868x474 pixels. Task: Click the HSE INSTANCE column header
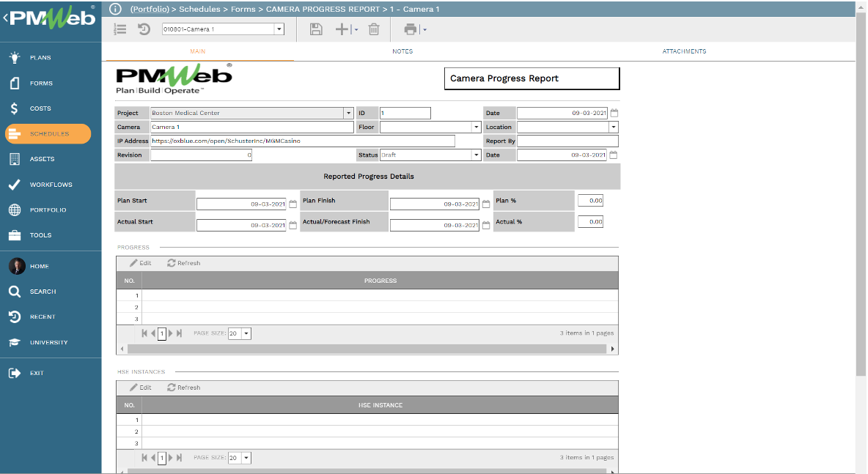[380, 405]
